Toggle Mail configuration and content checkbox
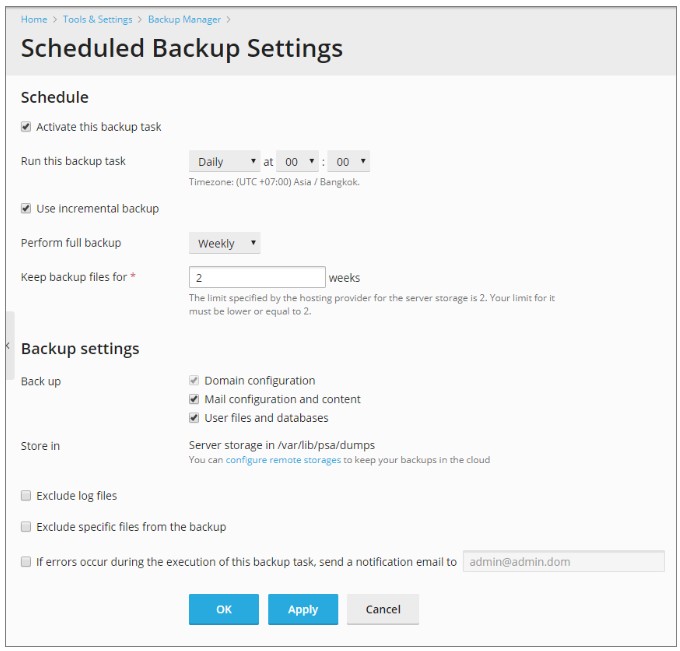The width and height of the screenshot is (680, 651). pos(194,399)
